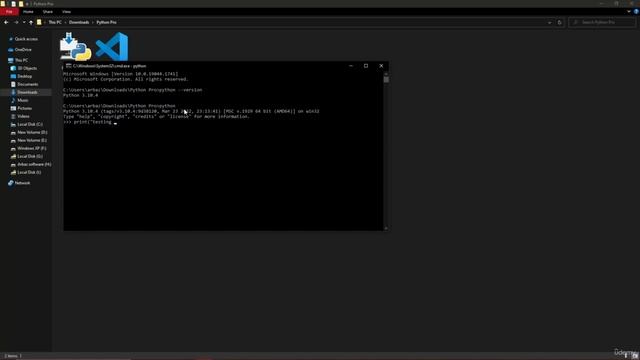Maximize the cmd.exe python window
This screenshot has width=640, height=360.
point(366,66)
